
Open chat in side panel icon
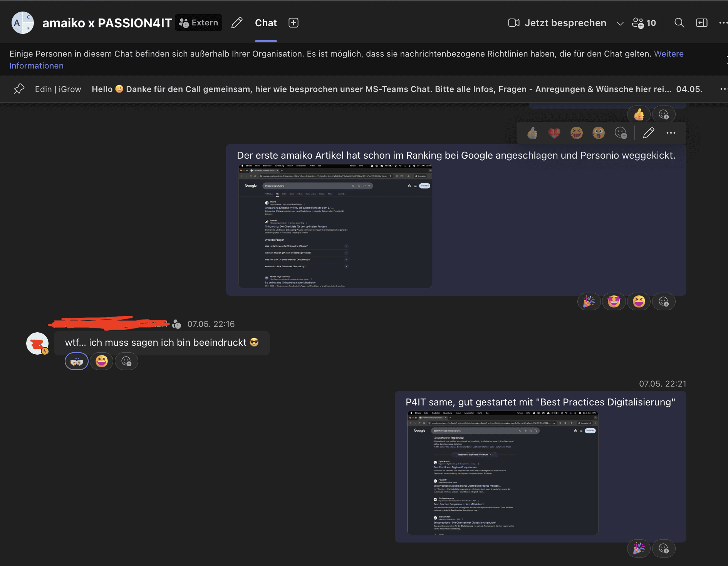point(702,23)
